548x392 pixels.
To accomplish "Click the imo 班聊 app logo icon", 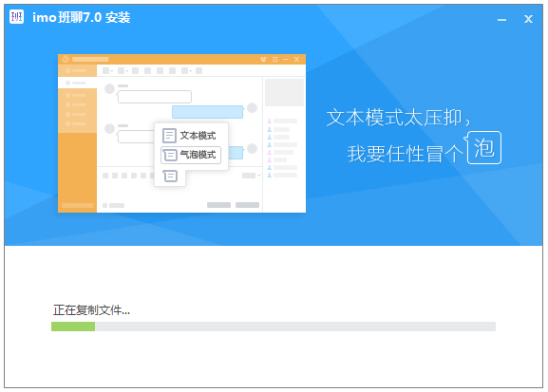I will pyautogui.click(x=16, y=16).
